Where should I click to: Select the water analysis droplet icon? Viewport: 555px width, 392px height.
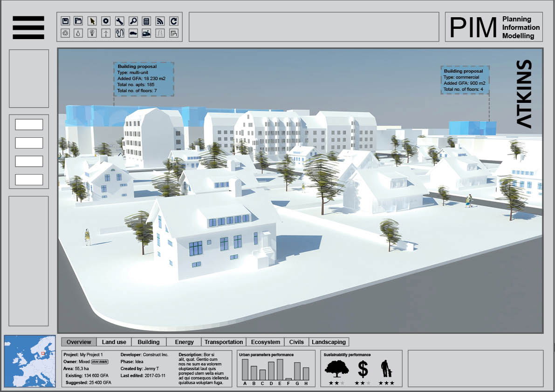(x=79, y=33)
